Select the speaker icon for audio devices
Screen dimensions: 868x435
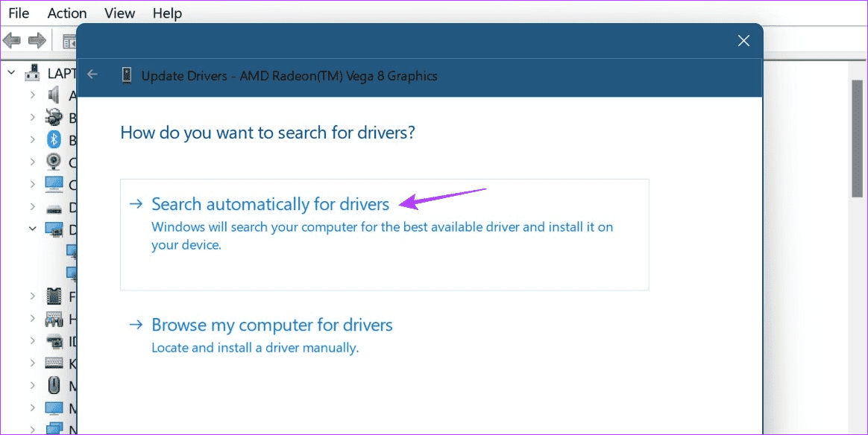[x=54, y=95]
